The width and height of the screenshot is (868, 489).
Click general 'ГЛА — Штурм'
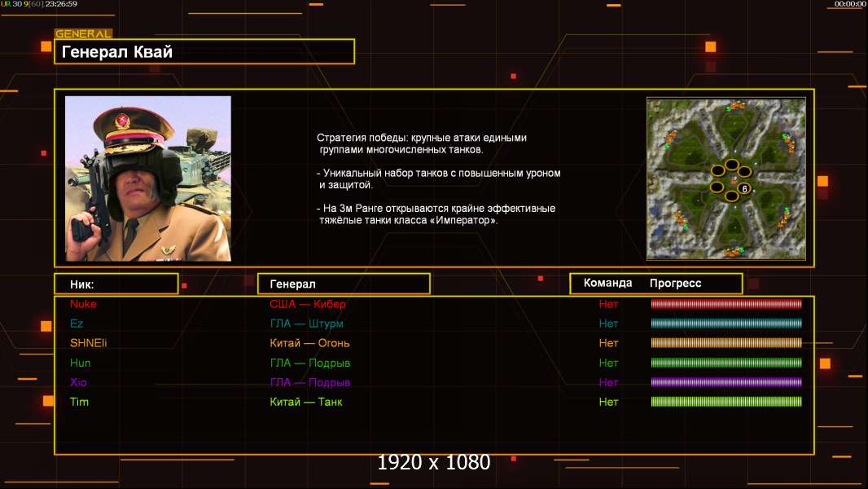pyautogui.click(x=306, y=324)
